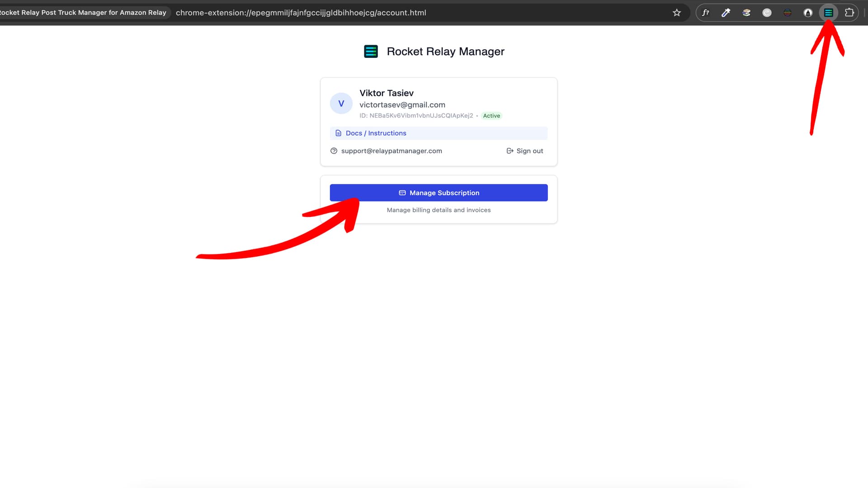Click the Rocket Relay Post Truck Manager chip
Screen dimensions: 868x488
pos(84,13)
